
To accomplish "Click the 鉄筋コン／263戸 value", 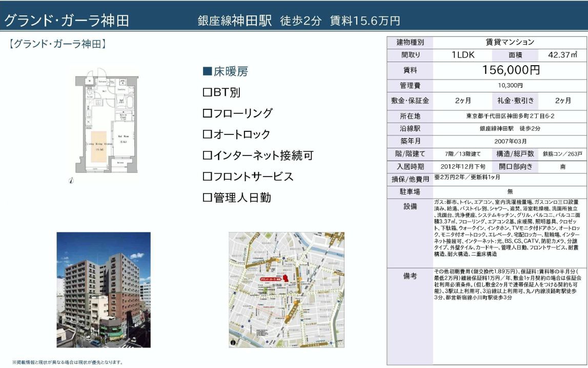I will tap(562, 154).
